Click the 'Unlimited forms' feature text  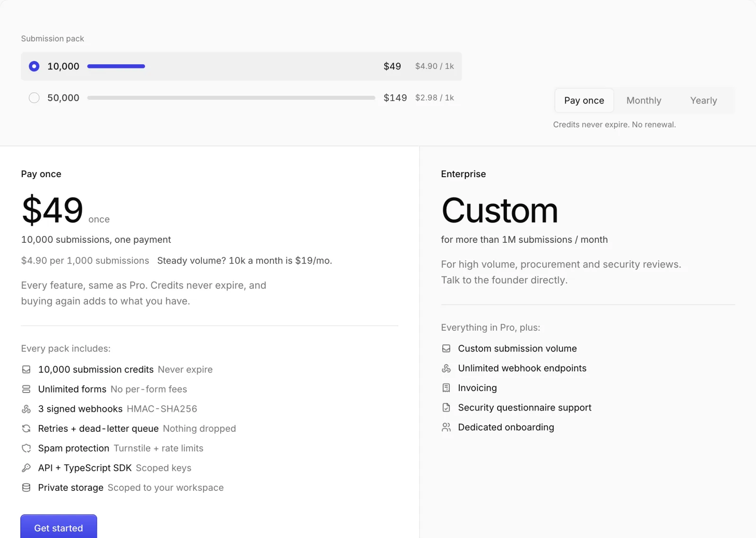tap(72, 389)
